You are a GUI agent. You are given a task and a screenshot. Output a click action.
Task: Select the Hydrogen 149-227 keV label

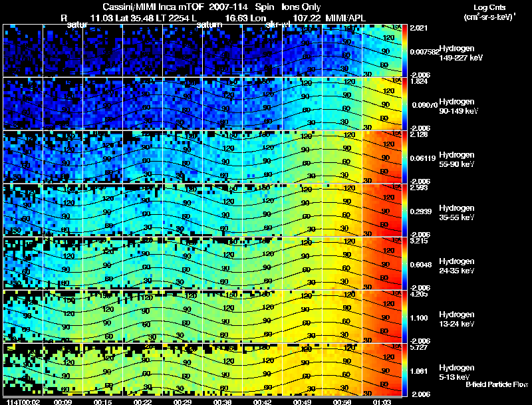pos(461,53)
